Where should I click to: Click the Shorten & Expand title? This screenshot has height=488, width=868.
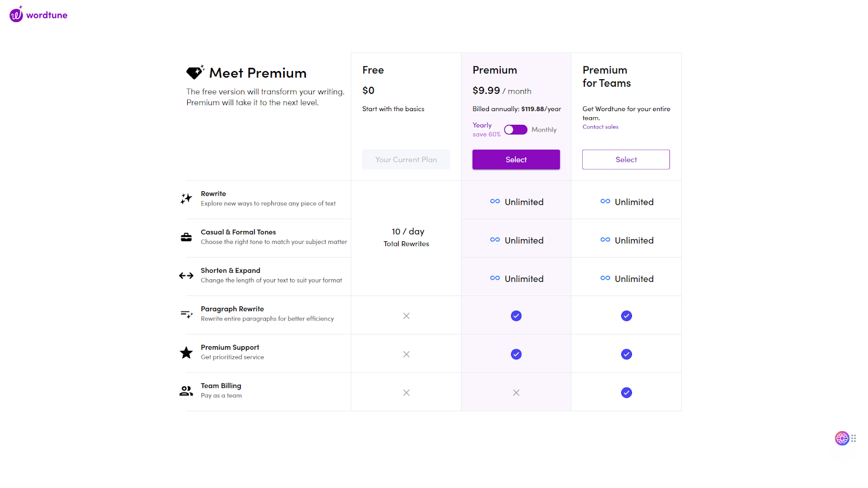click(x=231, y=271)
